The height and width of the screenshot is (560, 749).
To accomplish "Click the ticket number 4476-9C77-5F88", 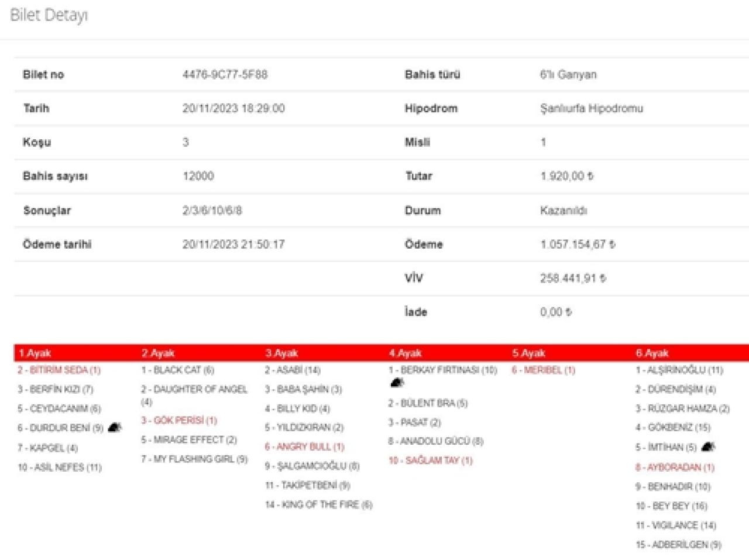I will click(x=225, y=74).
